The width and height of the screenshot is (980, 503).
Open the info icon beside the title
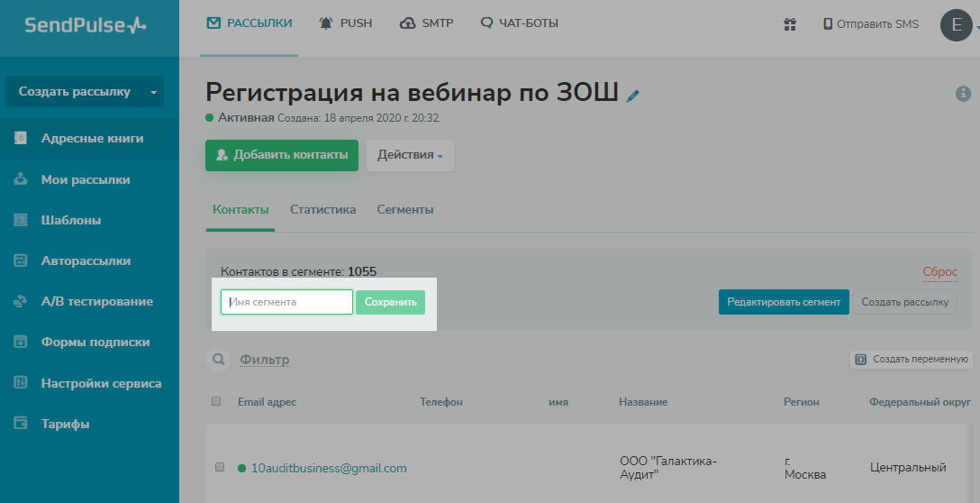pyautogui.click(x=963, y=93)
